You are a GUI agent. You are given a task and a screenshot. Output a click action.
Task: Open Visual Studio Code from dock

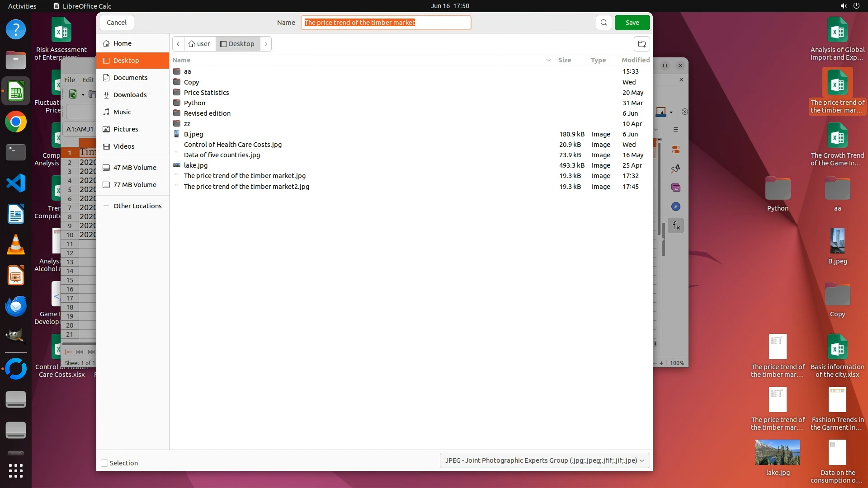coord(16,183)
